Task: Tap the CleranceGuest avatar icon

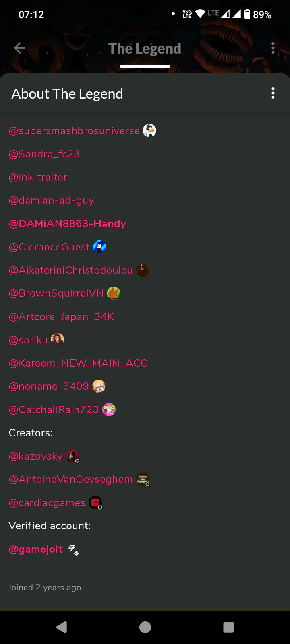Action: point(99,247)
